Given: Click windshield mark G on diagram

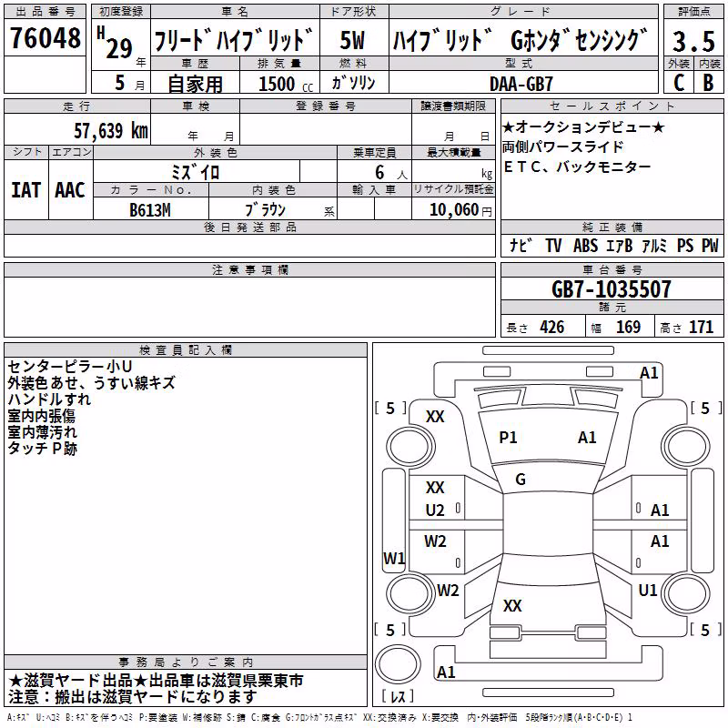Looking at the screenshot, I should point(521,480).
